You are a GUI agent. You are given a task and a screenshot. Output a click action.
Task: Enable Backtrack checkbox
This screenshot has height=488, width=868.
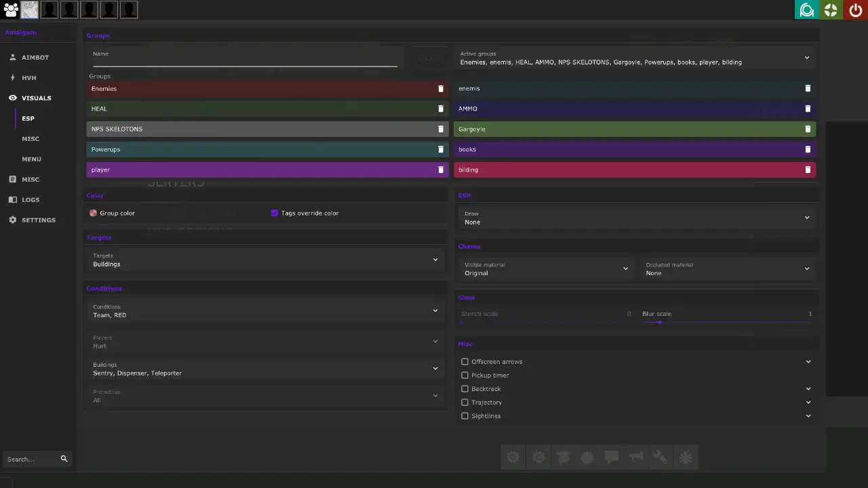coord(465,389)
